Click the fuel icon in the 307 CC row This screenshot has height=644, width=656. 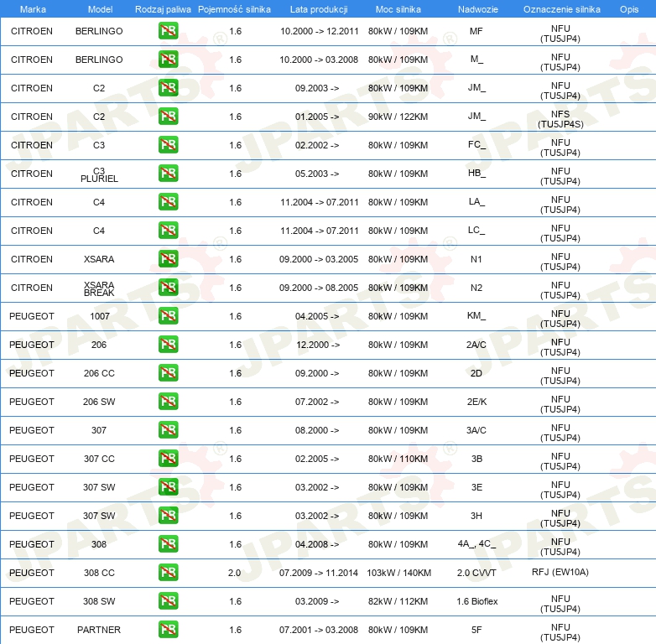[168, 459]
